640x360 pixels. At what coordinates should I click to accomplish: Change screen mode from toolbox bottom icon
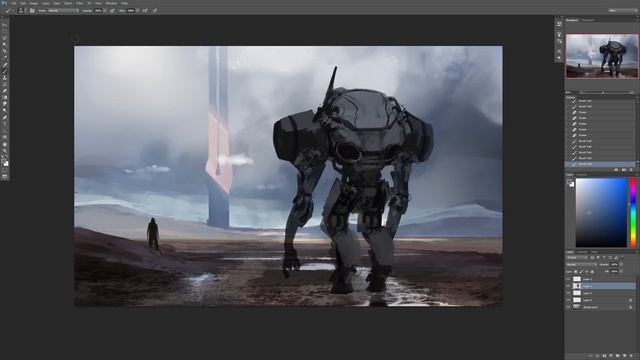(x=5, y=176)
